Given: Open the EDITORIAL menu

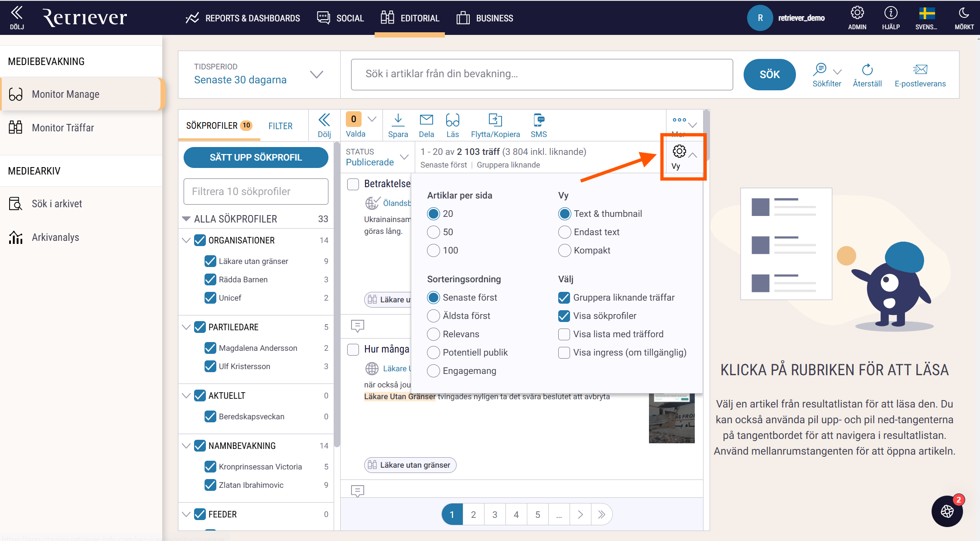Looking at the screenshot, I should pyautogui.click(x=410, y=18).
